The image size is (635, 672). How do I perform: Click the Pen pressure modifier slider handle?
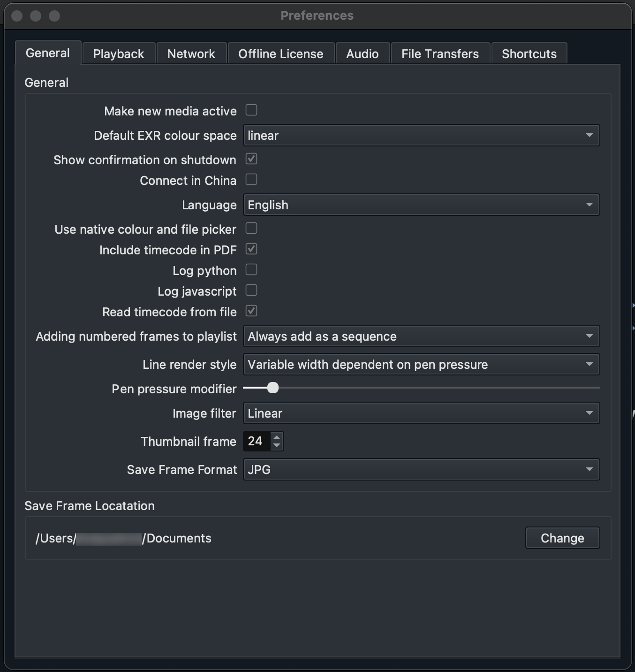[x=272, y=388]
